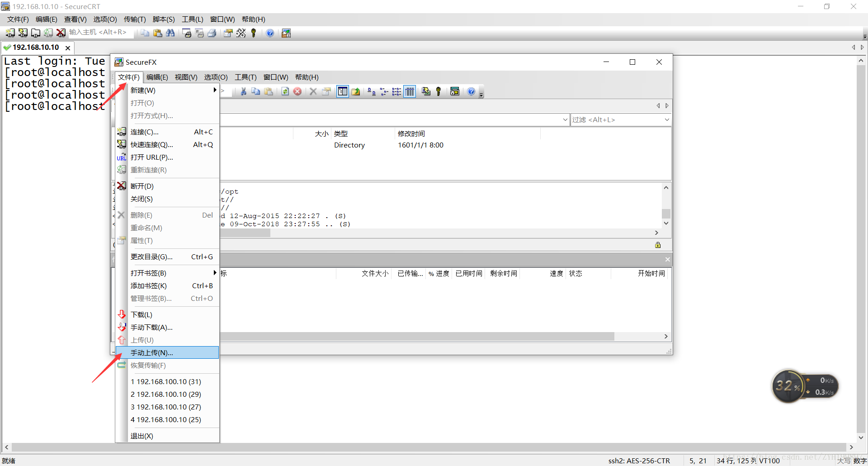Click red Stop icon in SecureFX toolbar
This screenshot has width=868, height=466.
pyautogui.click(x=297, y=91)
